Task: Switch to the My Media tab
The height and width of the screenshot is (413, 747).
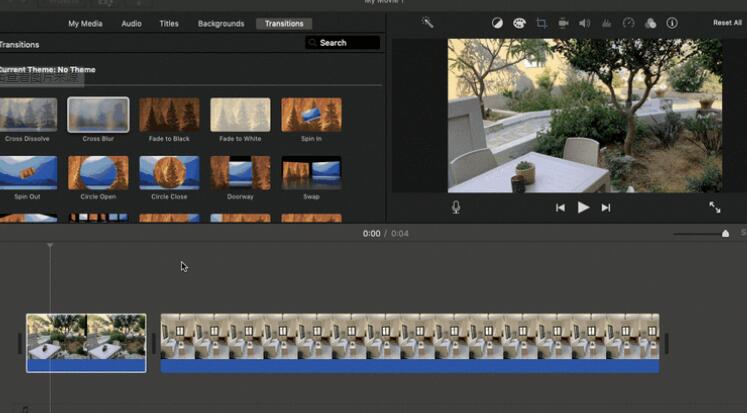Action: pyautogui.click(x=85, y=23)
